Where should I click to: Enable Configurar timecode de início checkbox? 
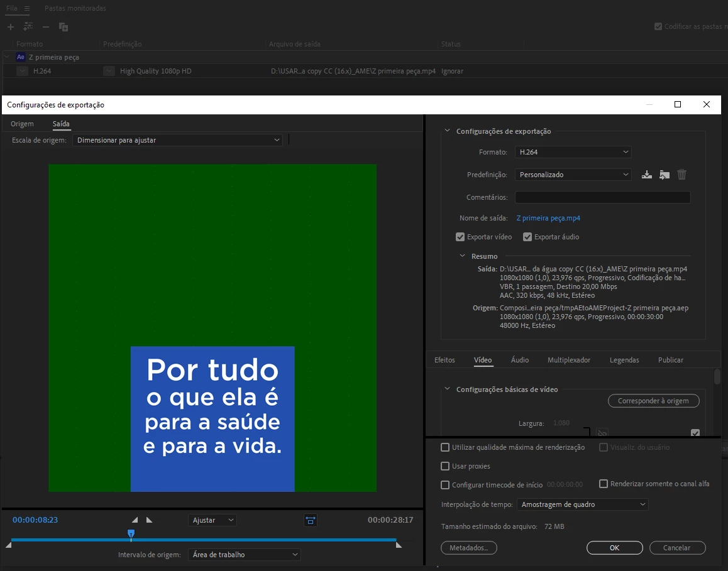pos(445,485)
